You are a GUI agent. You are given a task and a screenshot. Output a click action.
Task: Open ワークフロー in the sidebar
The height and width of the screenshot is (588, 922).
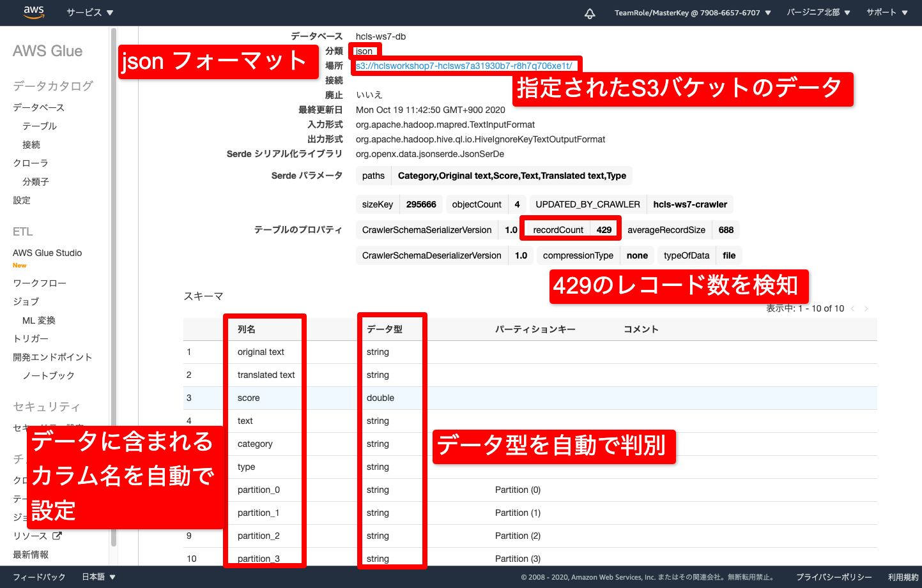click(40, 283)
